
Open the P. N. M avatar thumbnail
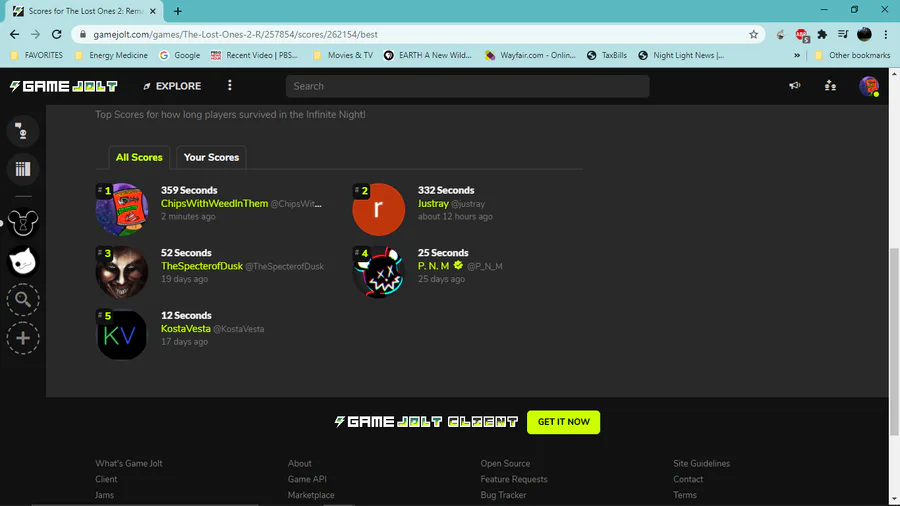378,272
